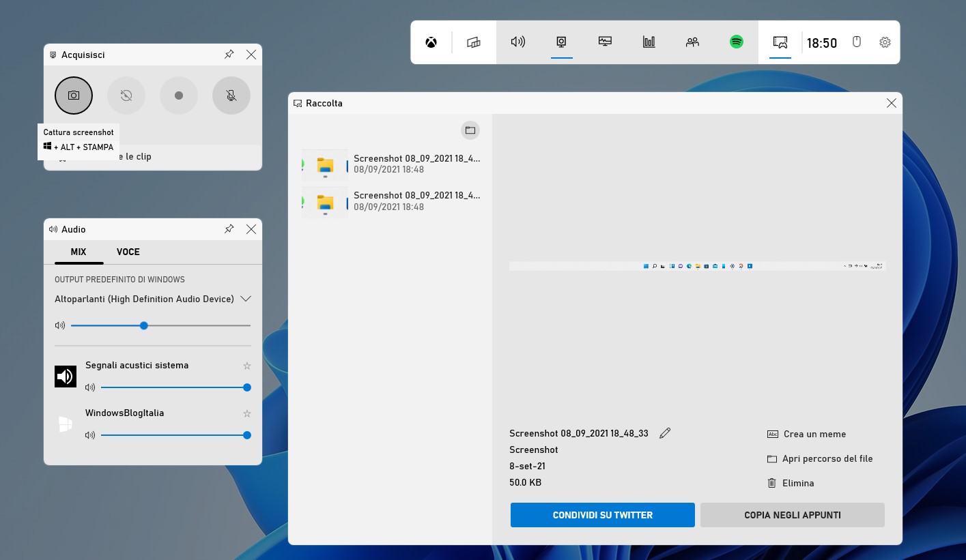Screen dimensions: 966x560
Task: Click the 8-set-21 date text
Action: click(x=527, y=466)
